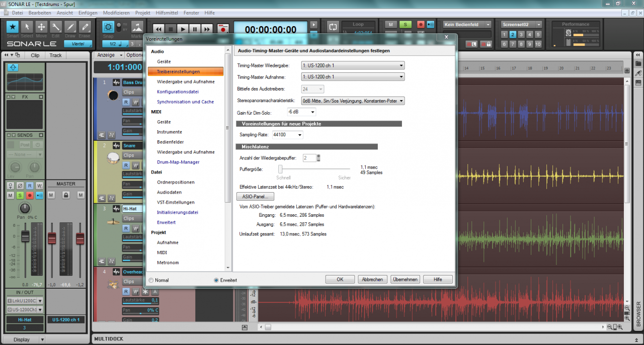Screen dimensions: 644x345
Task: Click the Marks mountain icon
Action: (x=137, y=27)
